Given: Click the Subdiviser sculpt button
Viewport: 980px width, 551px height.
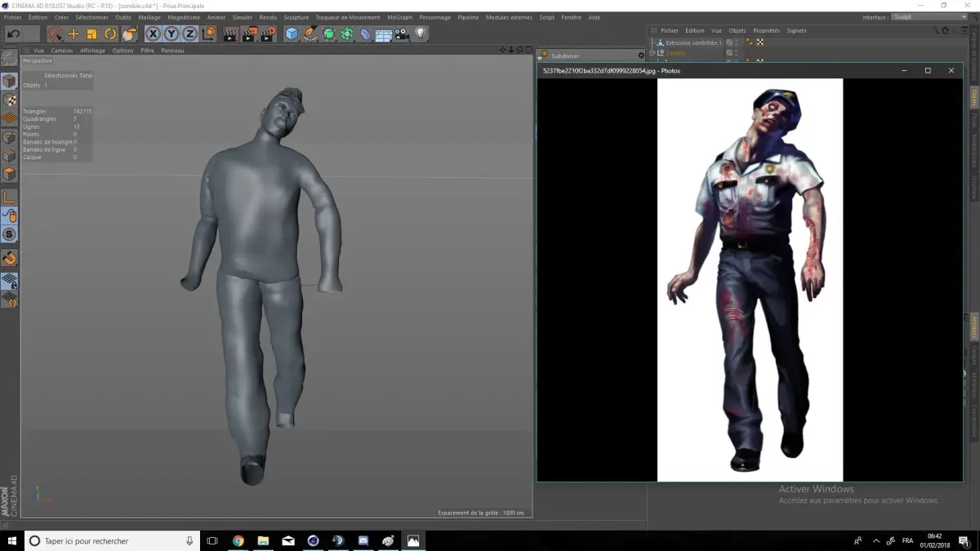Looking at the screenshot, I should pos(565,56).
